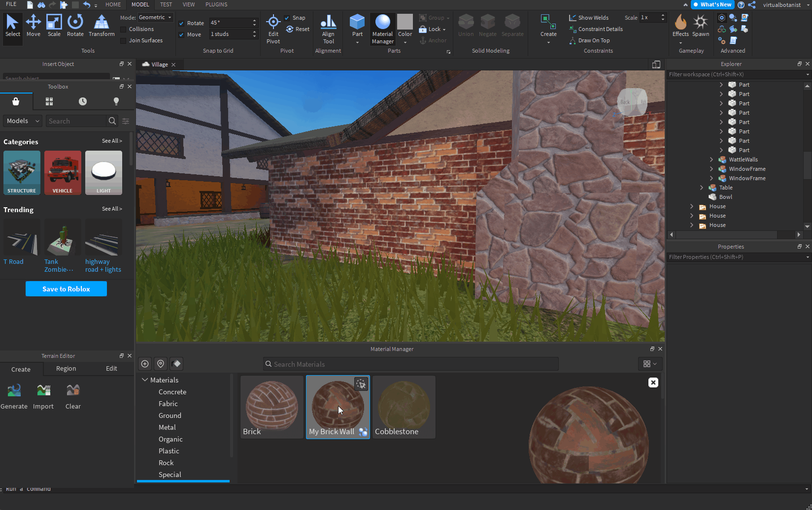This screenshot has height=510, width=812.
Task: Open Toolbox Recent tab clock icon
Action: 83,101
